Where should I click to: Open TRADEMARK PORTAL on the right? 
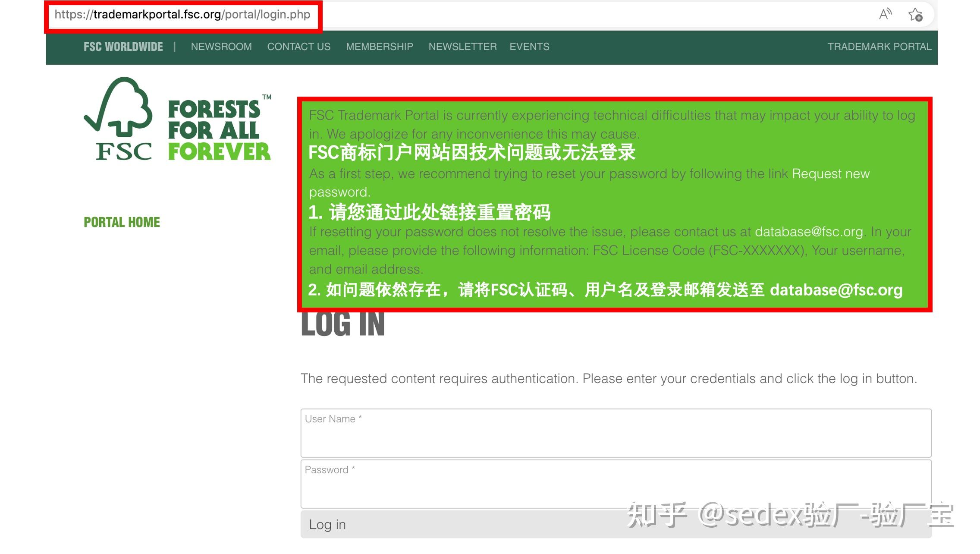click(x=879, y=47)
